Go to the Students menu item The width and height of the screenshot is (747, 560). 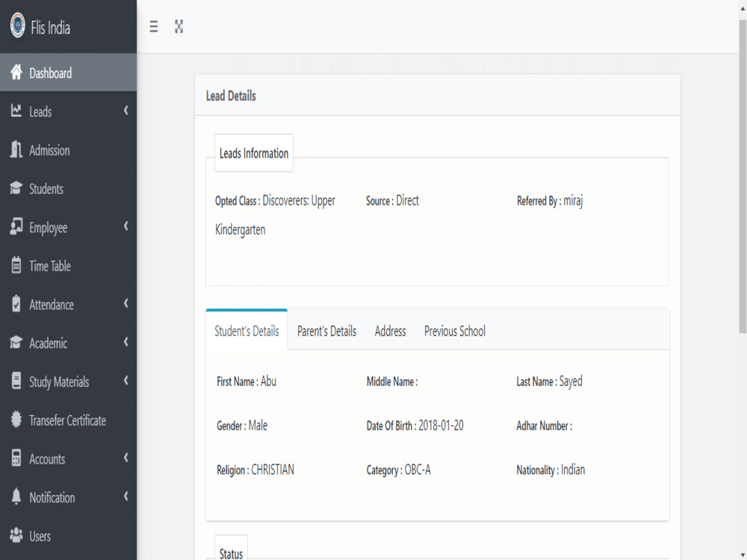tap(68, 188)
